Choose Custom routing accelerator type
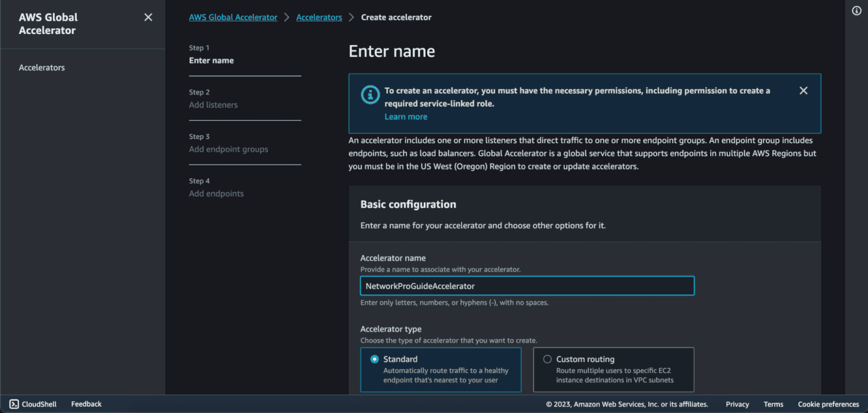 (546, 359)
